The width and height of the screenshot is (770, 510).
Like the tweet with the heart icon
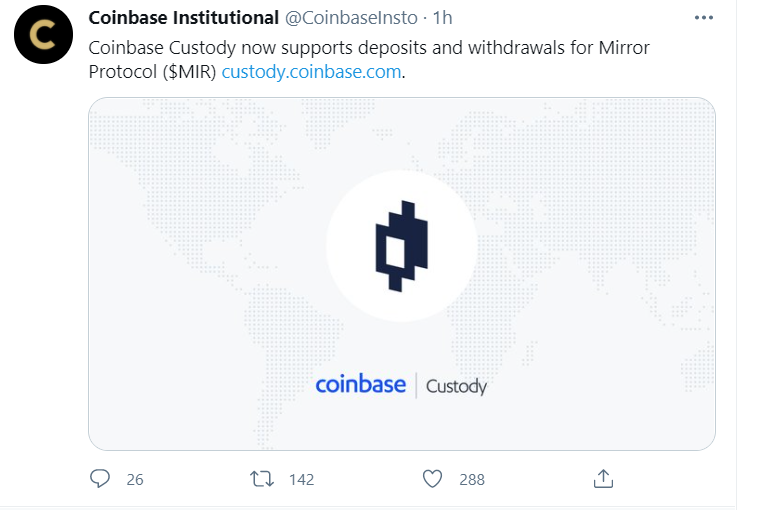pyautogui.click(x=433, y=479)
